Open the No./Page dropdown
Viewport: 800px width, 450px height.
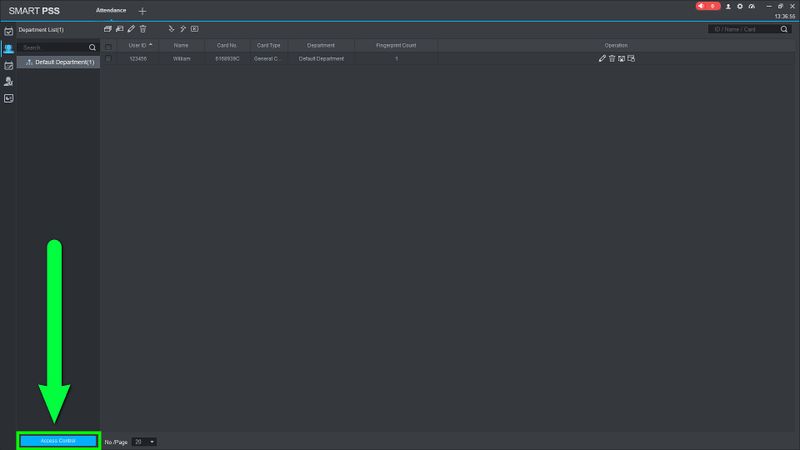pos(144,442)
